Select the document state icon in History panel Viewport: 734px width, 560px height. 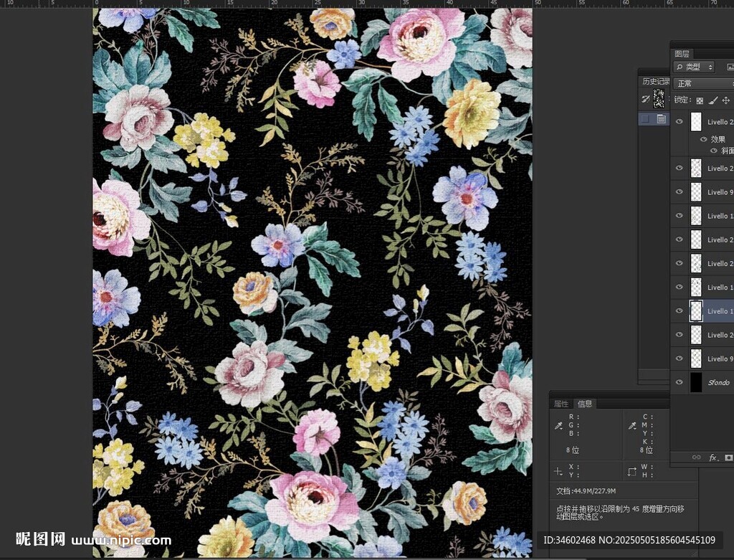(x=661, y=119)
